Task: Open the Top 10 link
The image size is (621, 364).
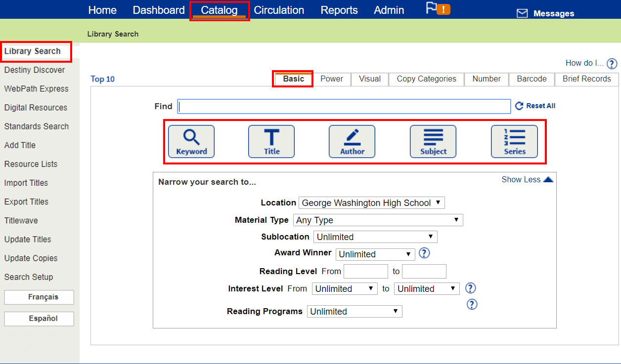Action: [x=103, y=79]
